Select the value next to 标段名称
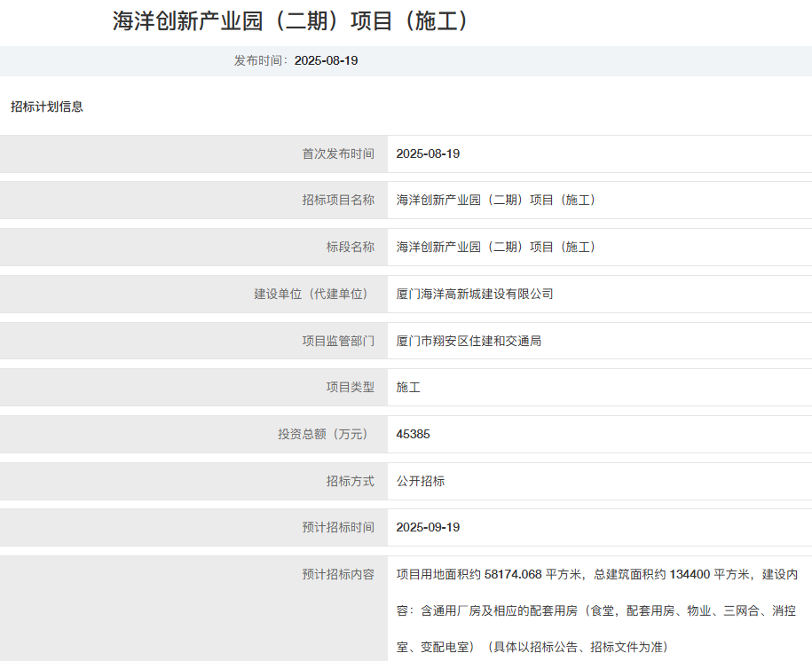Image resolution: width=812 pixels, height=661 pixels. (496, 247)
